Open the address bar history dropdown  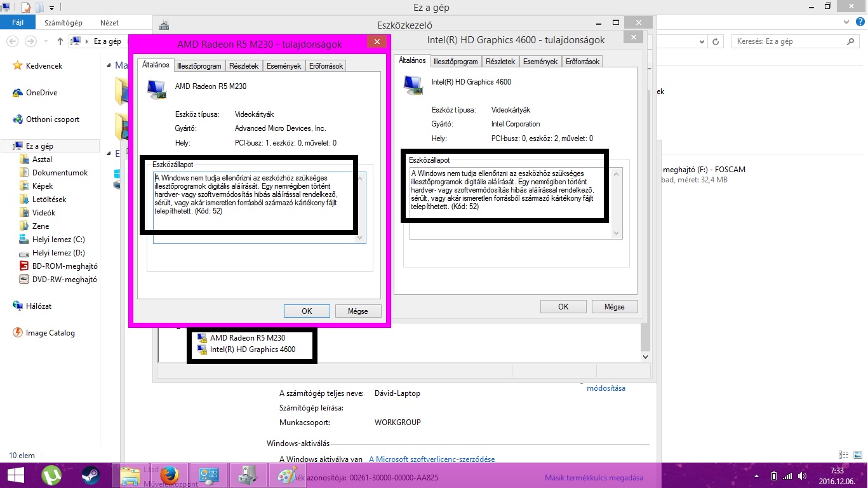tap(700, 41)
